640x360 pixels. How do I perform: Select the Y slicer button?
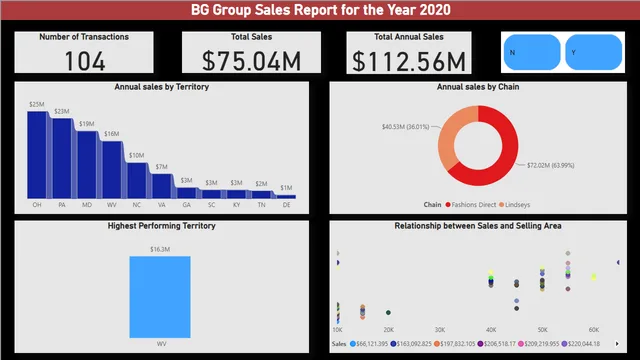[x=593, y=52]
